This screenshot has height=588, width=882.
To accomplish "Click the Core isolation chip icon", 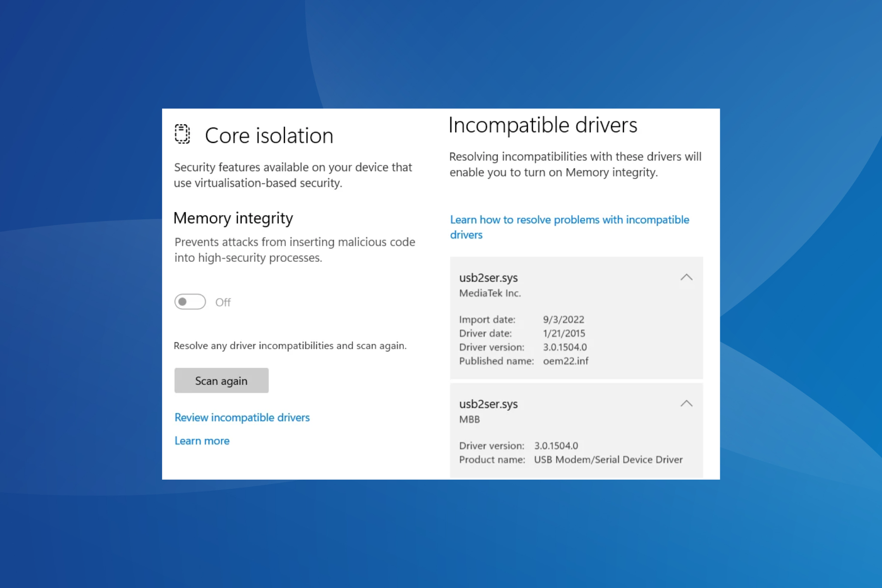I will [182, 134].
